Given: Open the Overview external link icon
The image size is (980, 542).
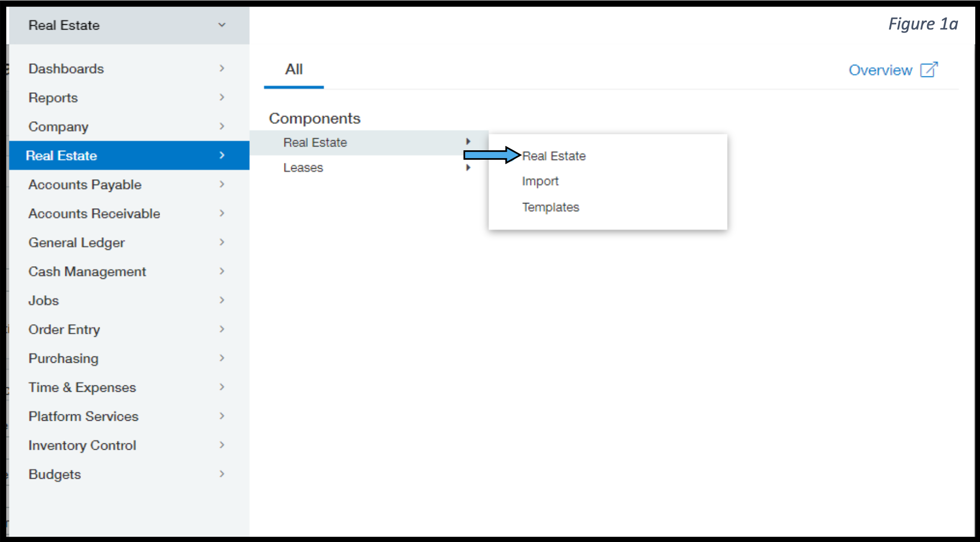Looking at the screenshot, I should tap(929, 70).
